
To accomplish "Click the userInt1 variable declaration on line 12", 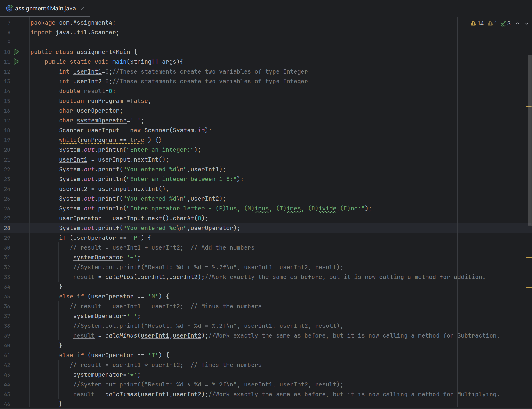I will pos(87,71).
